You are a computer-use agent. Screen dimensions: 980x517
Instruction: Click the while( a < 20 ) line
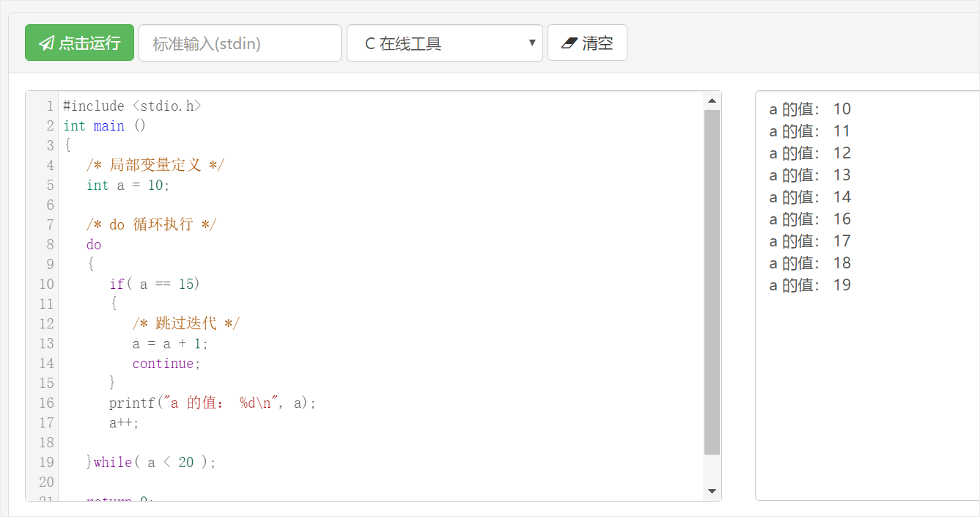coord(154,463)
